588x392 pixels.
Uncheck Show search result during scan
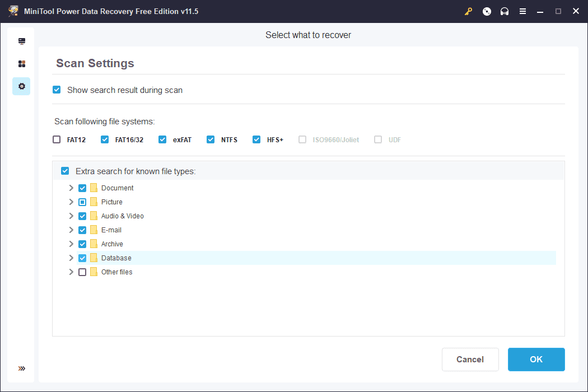coord(57,90)
